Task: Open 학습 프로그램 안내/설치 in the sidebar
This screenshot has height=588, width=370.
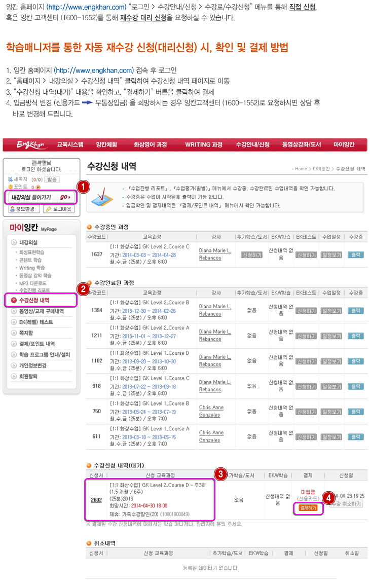Action: [44, 355]
